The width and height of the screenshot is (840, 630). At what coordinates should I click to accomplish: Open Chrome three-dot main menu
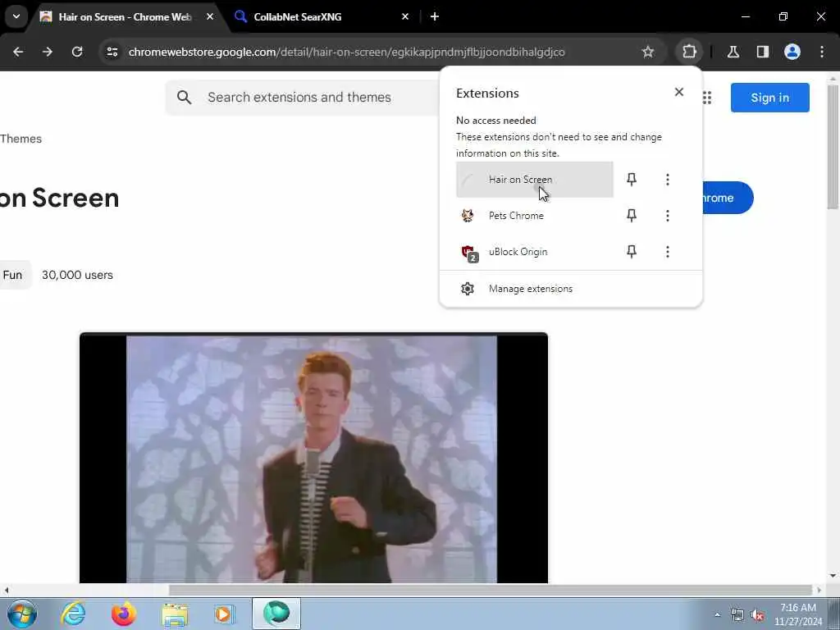(822, 52)
